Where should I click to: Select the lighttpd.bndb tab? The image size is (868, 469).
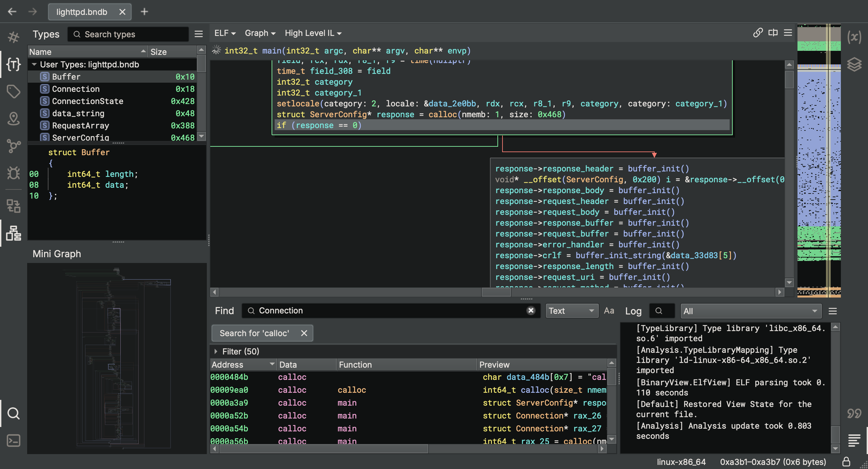pos(82,12)
